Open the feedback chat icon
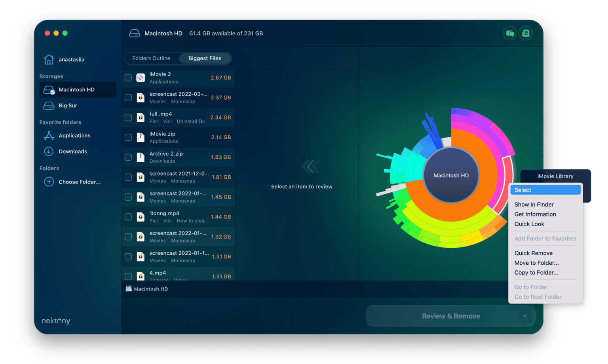Image resolution: width=608 pixels, height=364 pixels. pyautogui.click(x=510, y=33)
